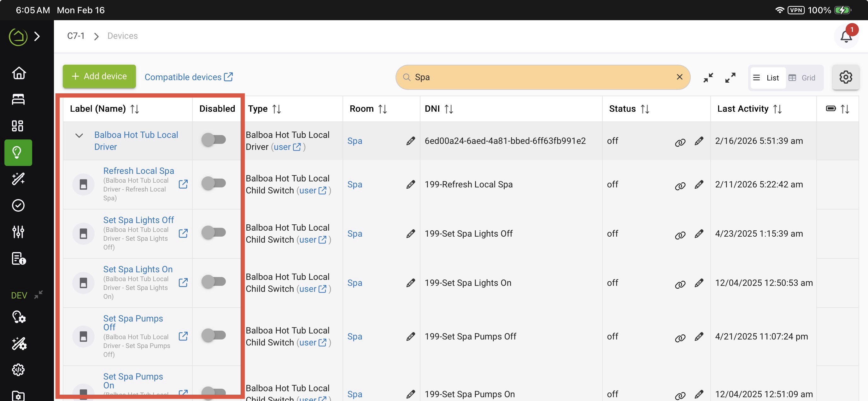868x401 pixels.
Task: Click link icon in Set Spa Lights Off status
Action: click(x=680, y=235)
